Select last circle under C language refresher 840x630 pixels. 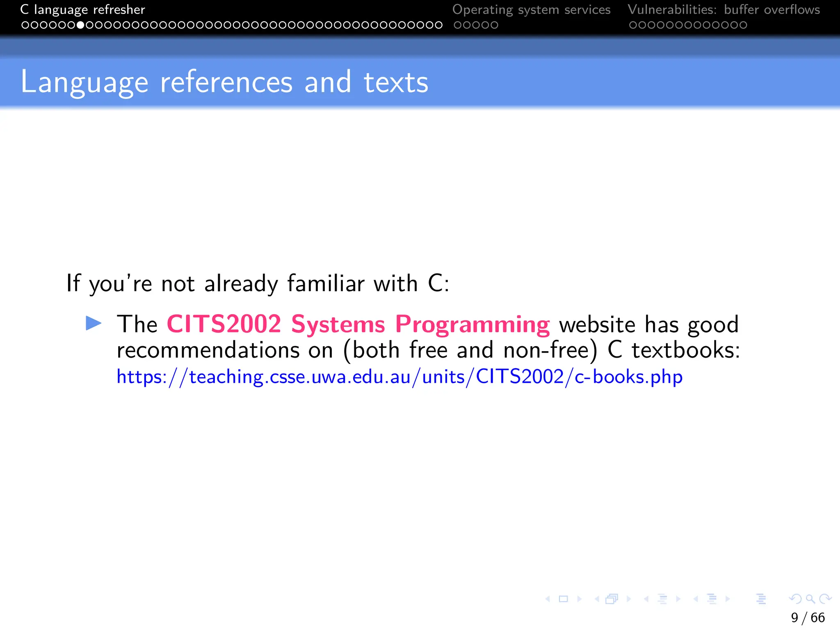coord(439,25)
